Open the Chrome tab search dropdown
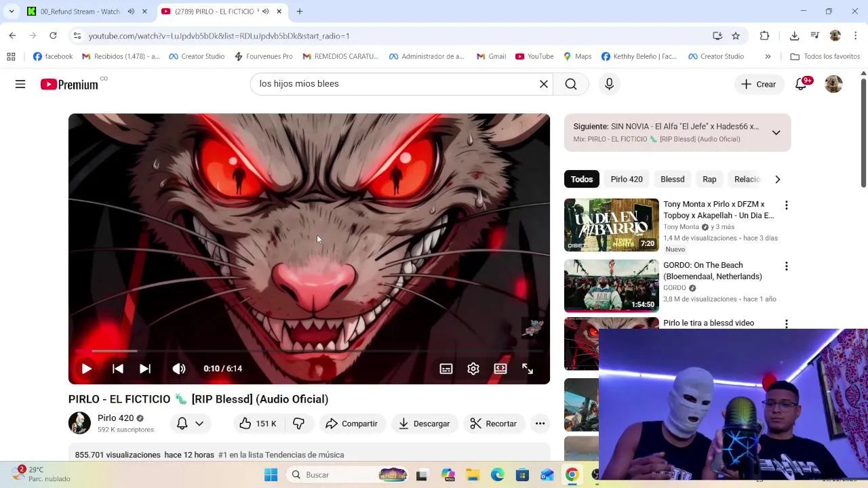The height and width of the screenshot is (488, 868). [12, 12]
